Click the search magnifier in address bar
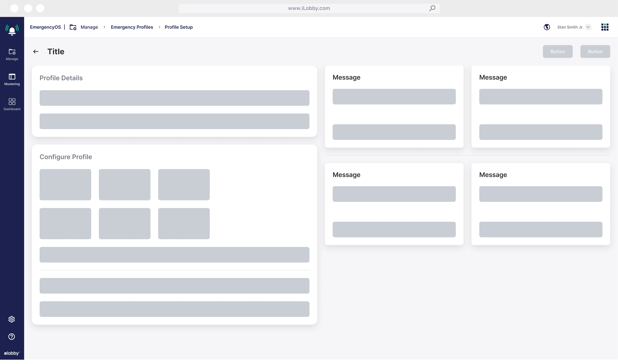618x364 pixels. click(x=432, y=8)
